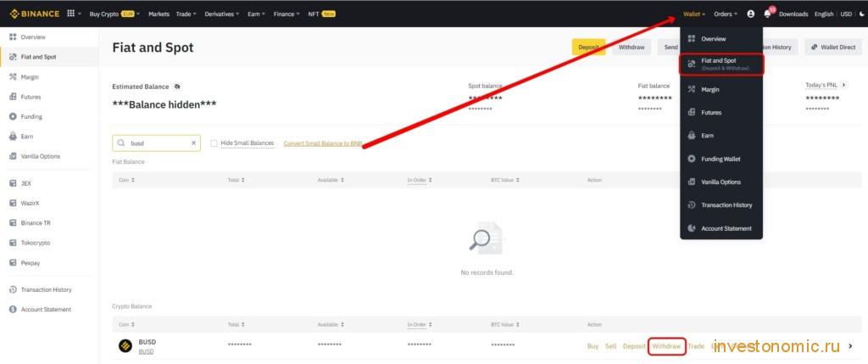Select Funding Wallet in dropdown

[722, 159]
